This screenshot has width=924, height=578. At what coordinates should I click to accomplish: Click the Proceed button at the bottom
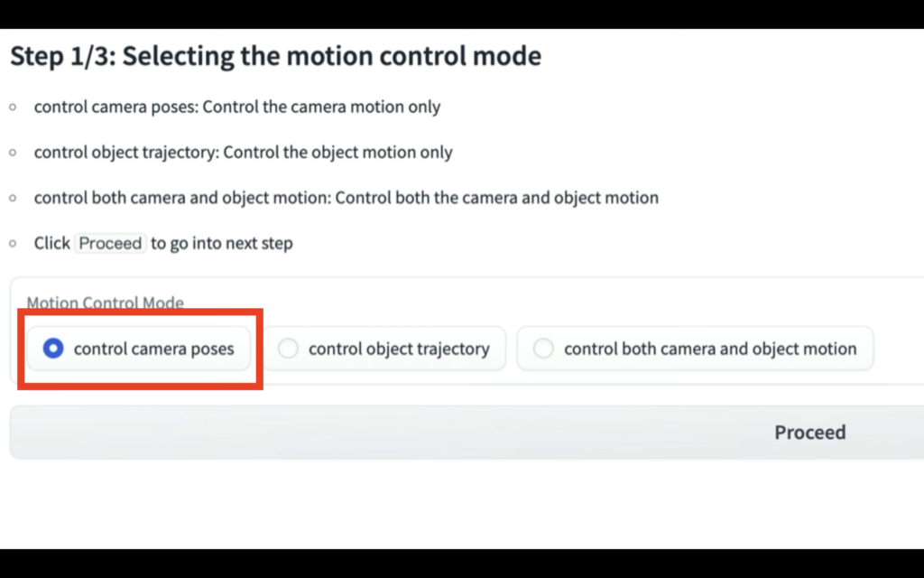click(x=809, y=432)
